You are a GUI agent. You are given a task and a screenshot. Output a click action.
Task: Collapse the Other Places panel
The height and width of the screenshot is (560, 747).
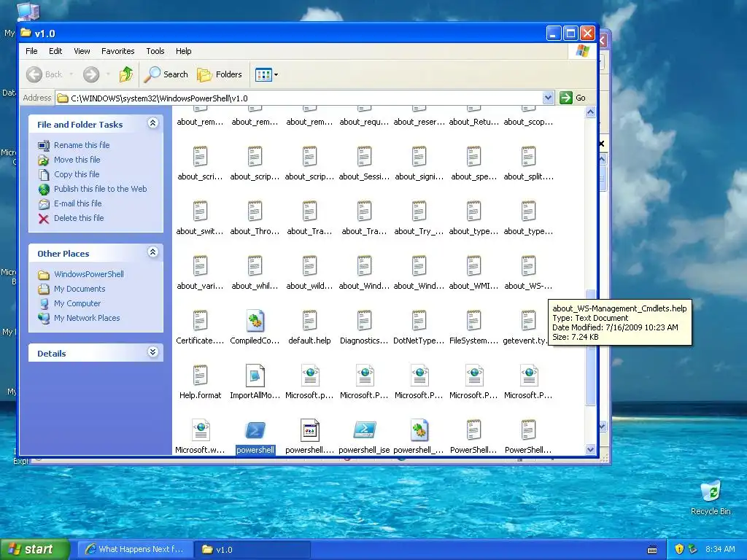[x=152, y=252]
